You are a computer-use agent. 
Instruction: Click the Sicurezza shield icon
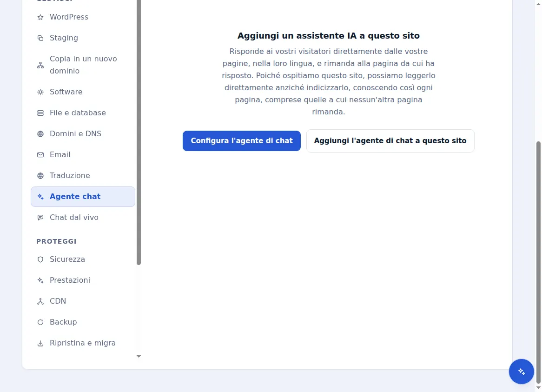click(40, 259)
